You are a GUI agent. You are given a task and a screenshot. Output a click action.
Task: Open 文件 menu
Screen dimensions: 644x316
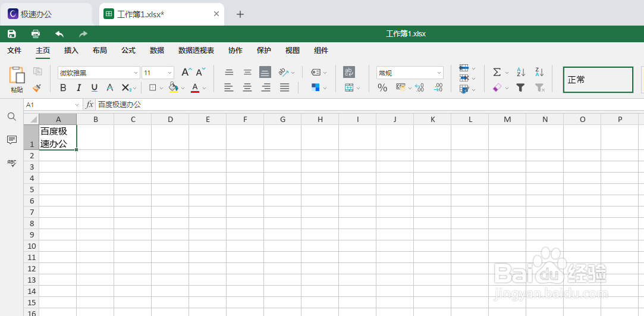(x=14, y=51)
